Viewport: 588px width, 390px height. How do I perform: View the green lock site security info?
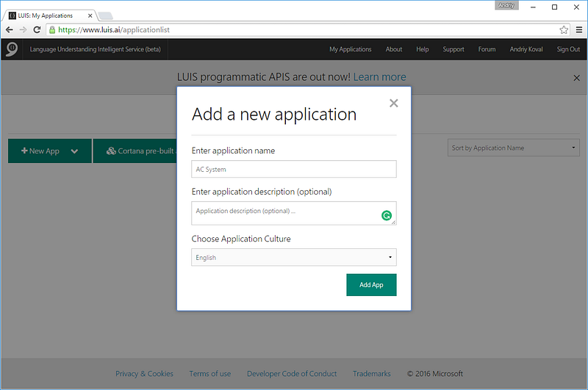pos(52,29)
